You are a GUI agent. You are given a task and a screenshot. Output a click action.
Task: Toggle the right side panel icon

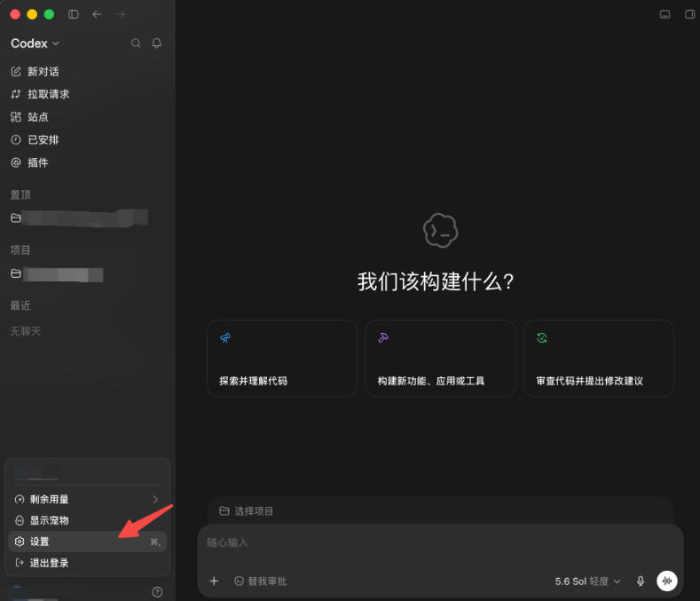pyautogui.click(x=689, y=14)
